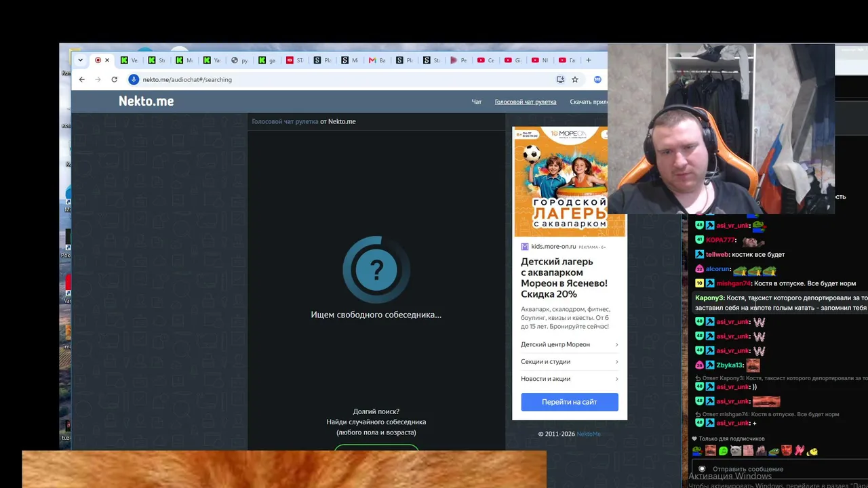Click the browser forward arrow

pyautogui.click(x=98, y=79)
